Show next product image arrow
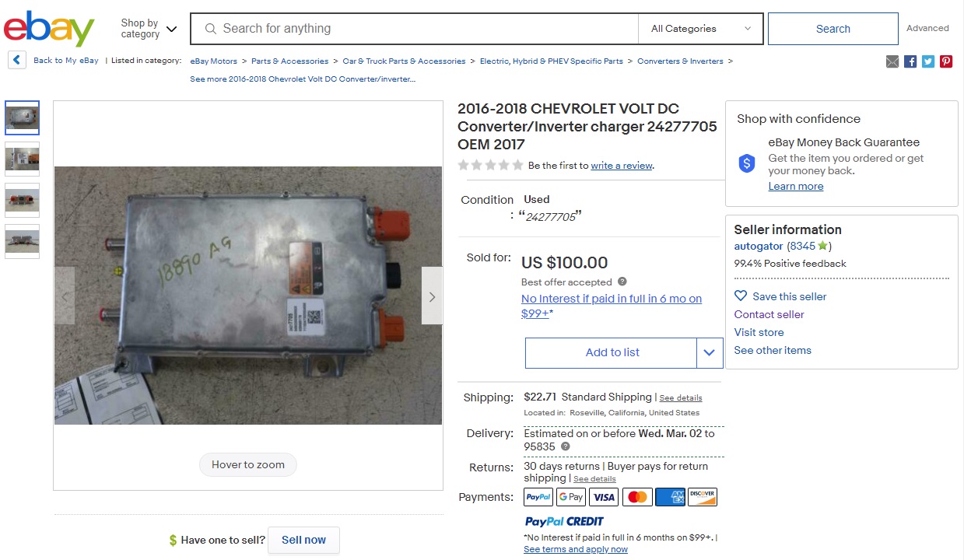Viewport: 964px width, 560px height. 432,296
